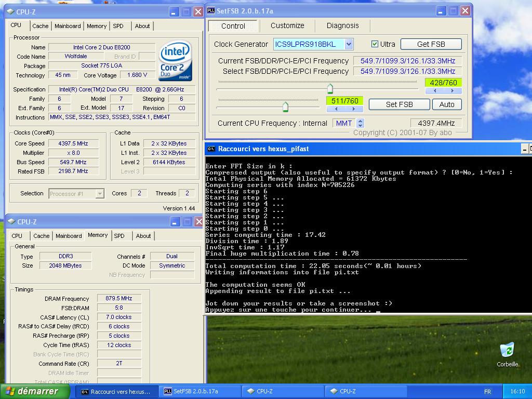This screenshot has height=399, width=532.
Task: Click the SetFSB title bar PLL icon
Action: click(211, 10)
